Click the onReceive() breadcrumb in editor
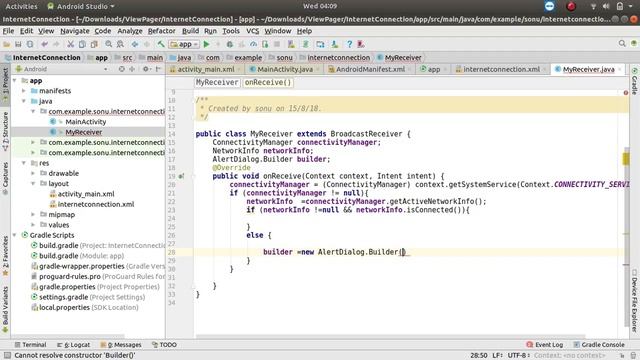 point(268,82)
